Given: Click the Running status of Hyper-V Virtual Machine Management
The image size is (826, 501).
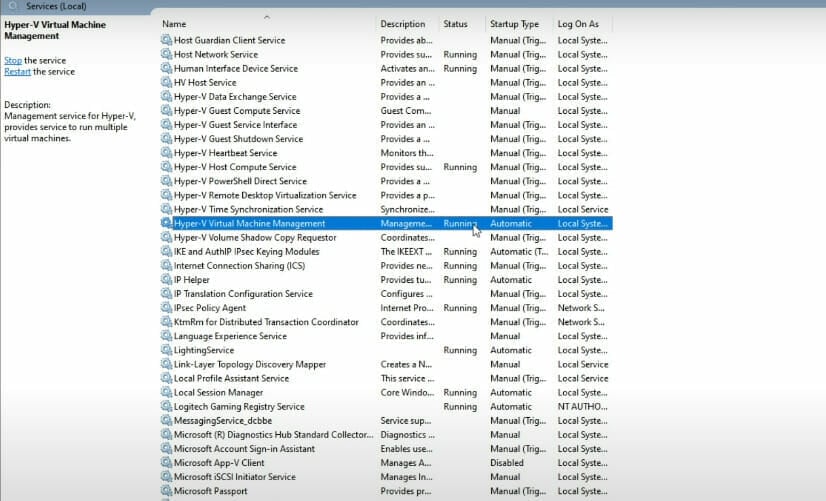Looking at the screenshot, I should point(460,224).
